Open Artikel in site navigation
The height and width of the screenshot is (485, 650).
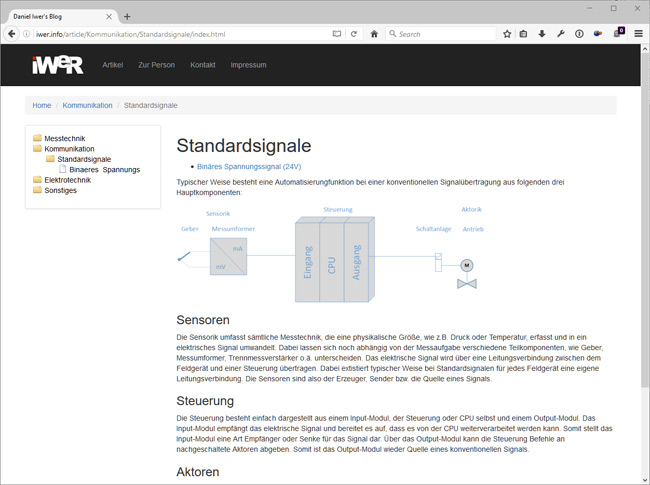(113, 65)
